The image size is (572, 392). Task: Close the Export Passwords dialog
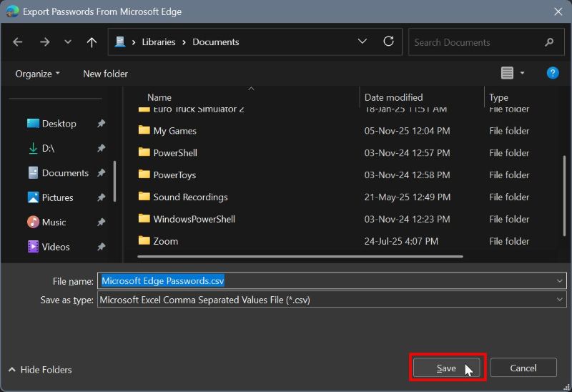tap(558, 11)
